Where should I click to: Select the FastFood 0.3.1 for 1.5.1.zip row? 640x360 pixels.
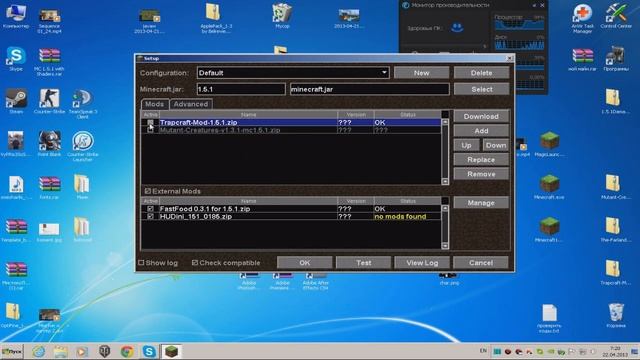coord(291,209)
